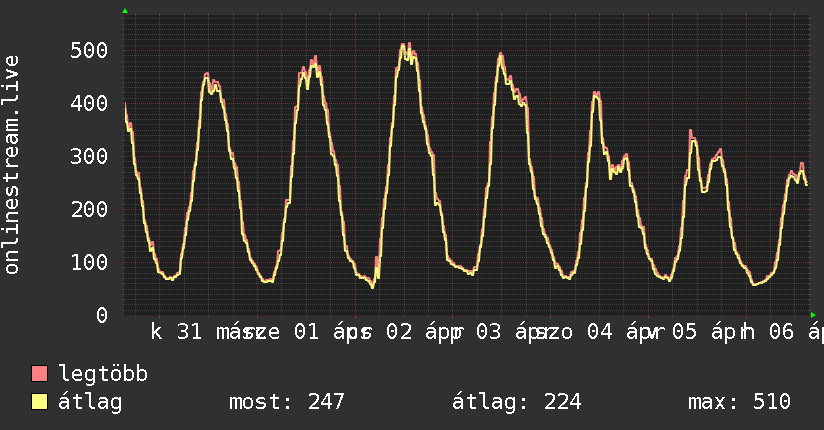This screenshot has width=824, height=430.
Task: Click the green arrow atop the y-axis
Action: [x=124, y=11]
